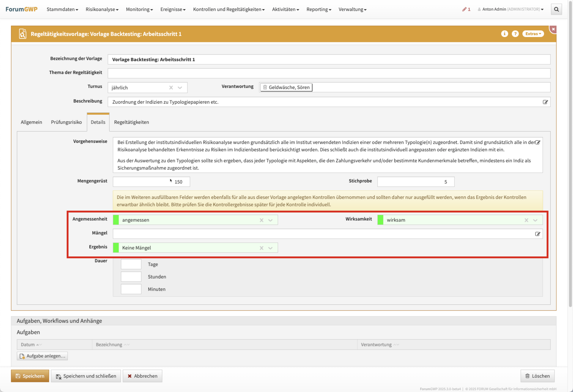Click Speichern und schließen button
The height and width of the screenshot is (392, 573).
pyautogui.click(x=86, y=376)
